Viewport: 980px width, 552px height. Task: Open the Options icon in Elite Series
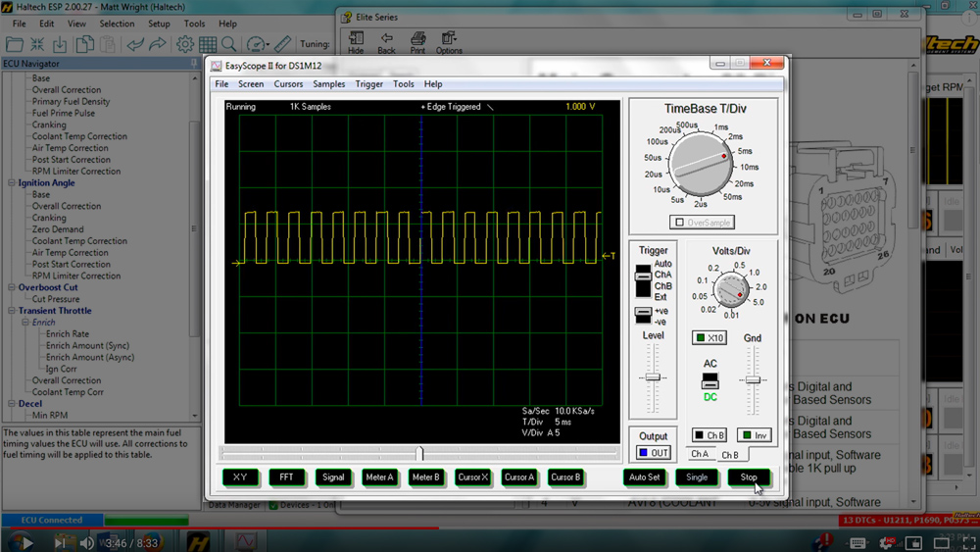(449, 42)
